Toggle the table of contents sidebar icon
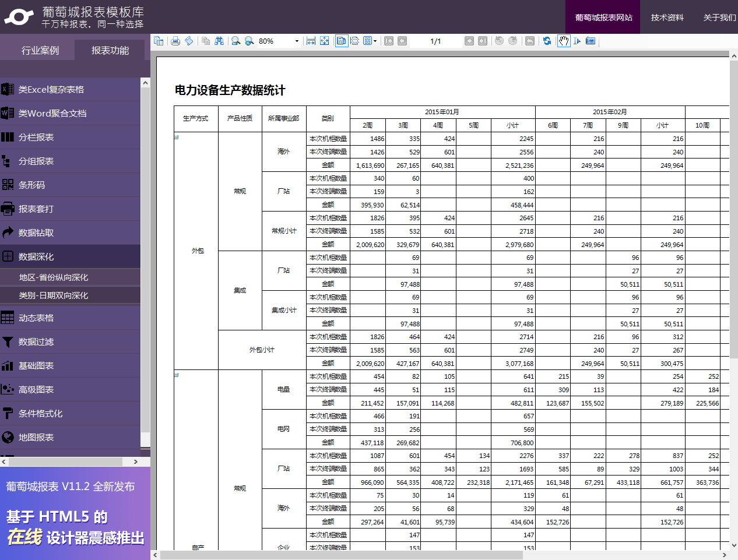Screen dimensions: 738x560 [x=159, y=41]
